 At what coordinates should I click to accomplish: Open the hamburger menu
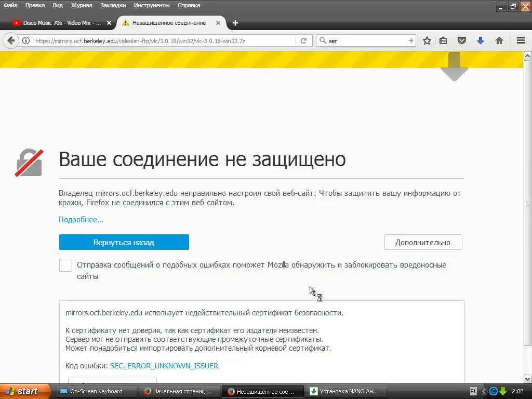(x=521, y=41)
